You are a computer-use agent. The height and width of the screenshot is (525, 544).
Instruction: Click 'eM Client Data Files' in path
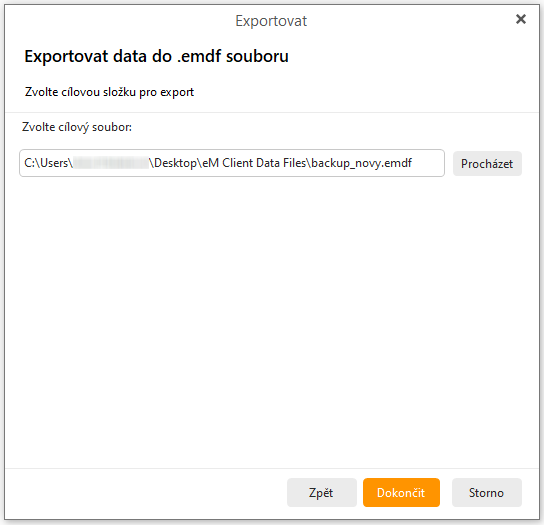[255, 163]
